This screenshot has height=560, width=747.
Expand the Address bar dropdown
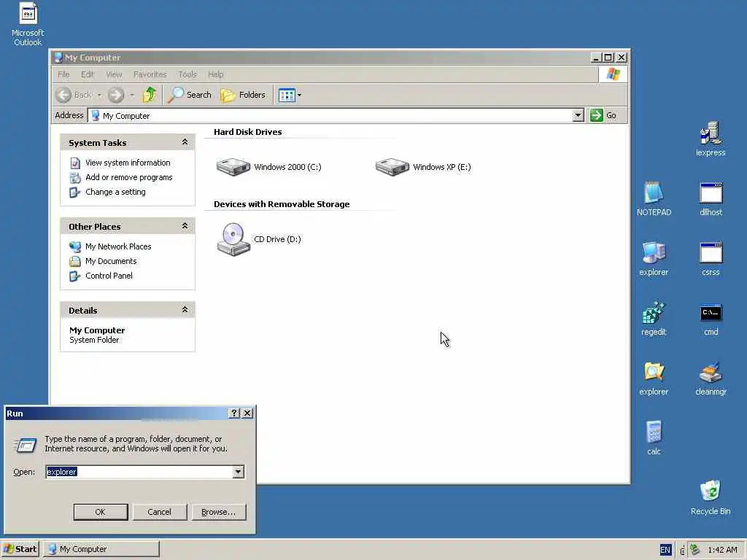coord(578,115)
